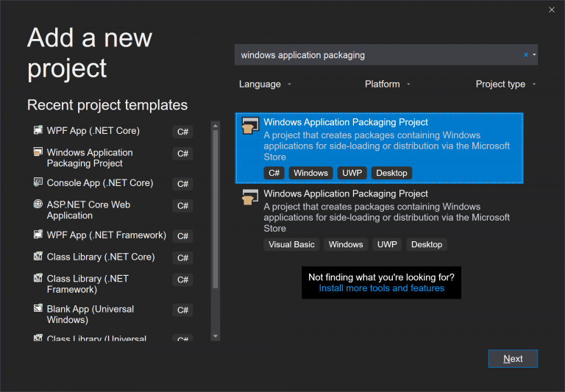Open the Project type filter dropdown
565x392 pixels.
point(506,84)
